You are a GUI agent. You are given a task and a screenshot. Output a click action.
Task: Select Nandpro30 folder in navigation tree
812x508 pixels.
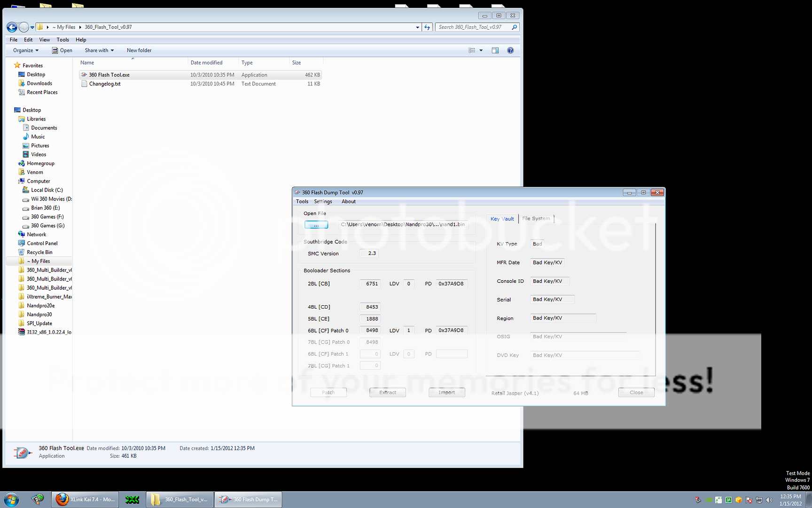point(39,315)
